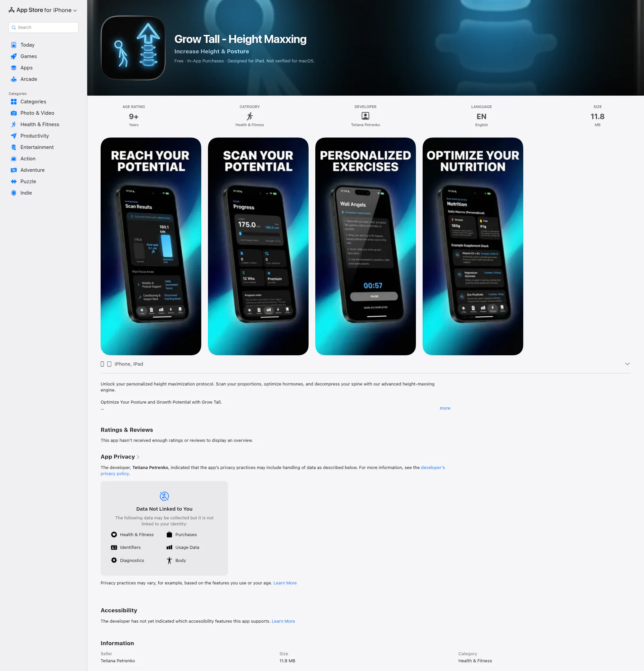Click the Indie category icon
644x671 pixels.
(14, 193)
